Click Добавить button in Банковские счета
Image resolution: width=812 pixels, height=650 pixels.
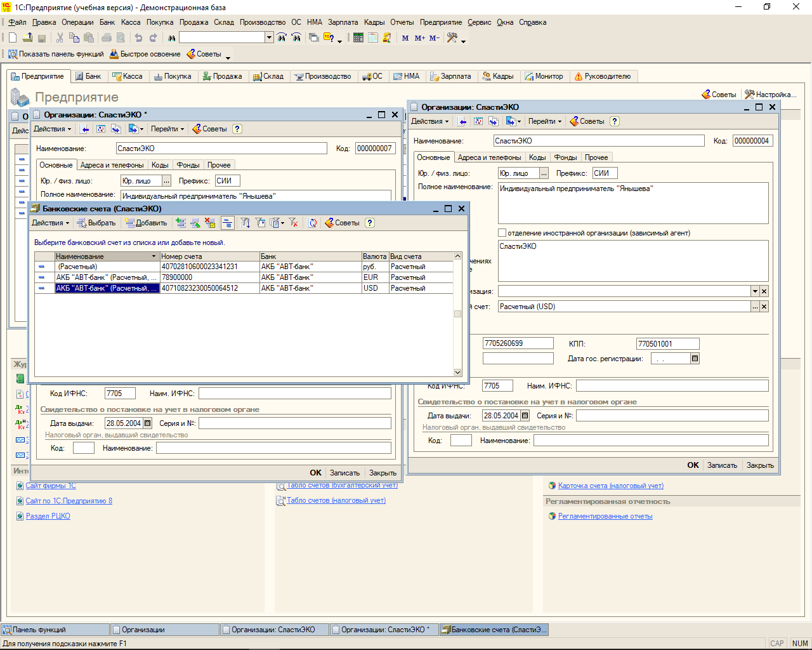146,223
